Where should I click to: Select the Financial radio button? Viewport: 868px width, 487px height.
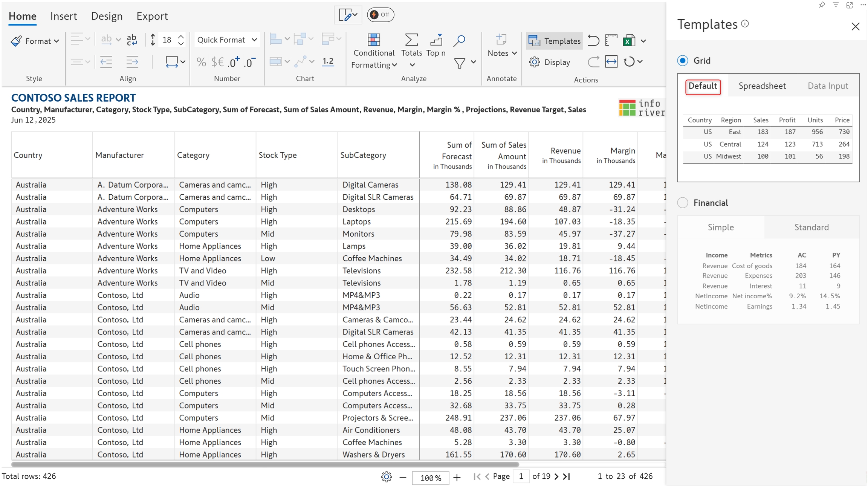[683, 203]
